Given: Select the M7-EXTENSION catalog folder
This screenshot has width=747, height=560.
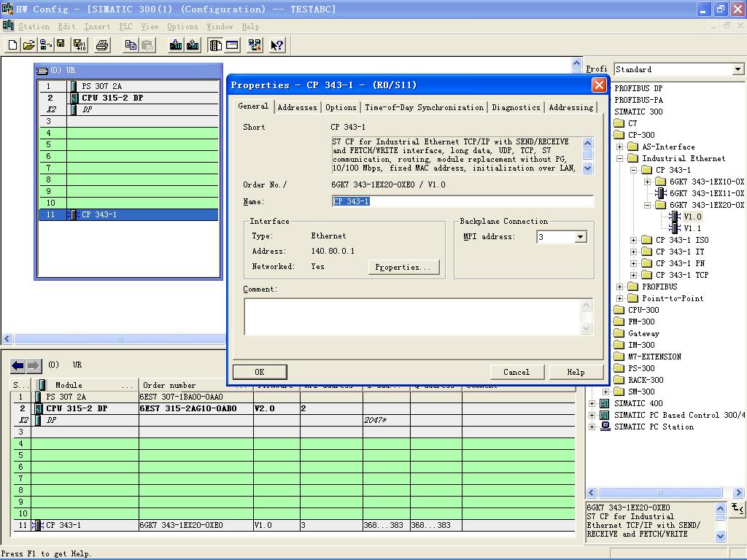Looking at the screenshot, I should click(x=654, y=357).
